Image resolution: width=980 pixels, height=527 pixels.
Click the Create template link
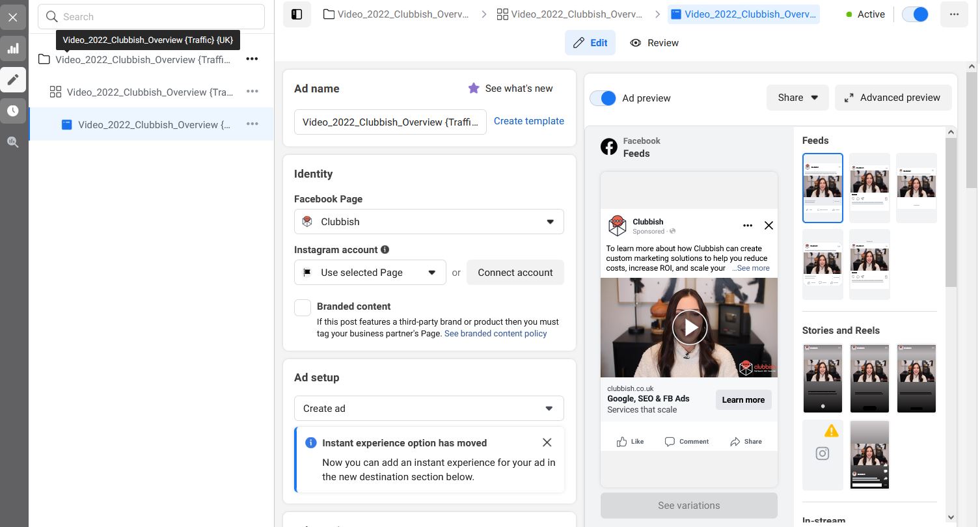pos(529,121)
